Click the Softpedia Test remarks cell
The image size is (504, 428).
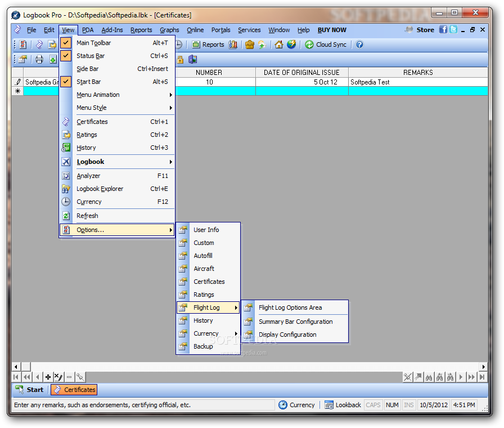click(418, 82)
